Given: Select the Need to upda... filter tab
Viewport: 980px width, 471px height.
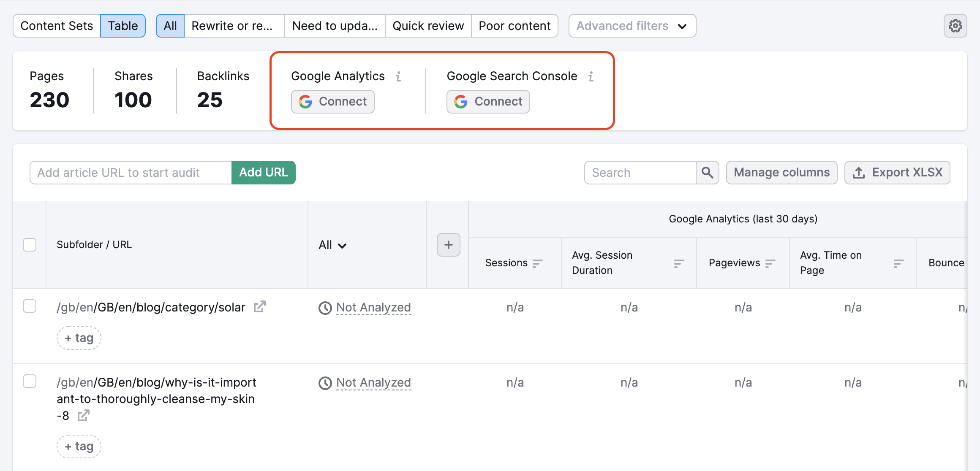Looking at the screenshot, I should (335, 26).
